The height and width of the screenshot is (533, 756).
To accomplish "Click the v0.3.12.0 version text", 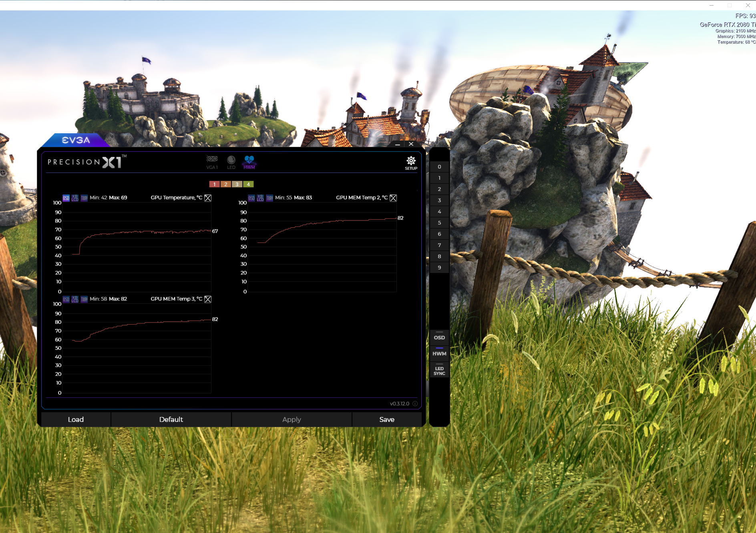I will 400,404.
